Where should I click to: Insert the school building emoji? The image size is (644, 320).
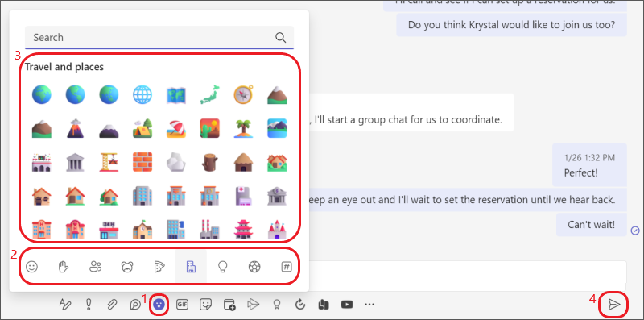point(142,230)
